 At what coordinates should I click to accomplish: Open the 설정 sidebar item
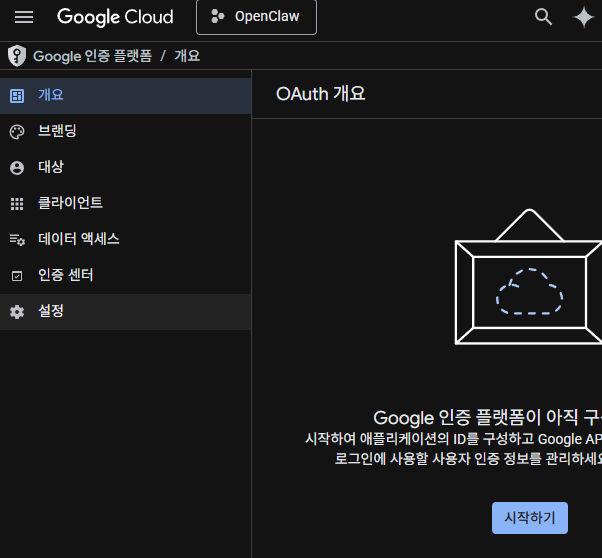126,312
